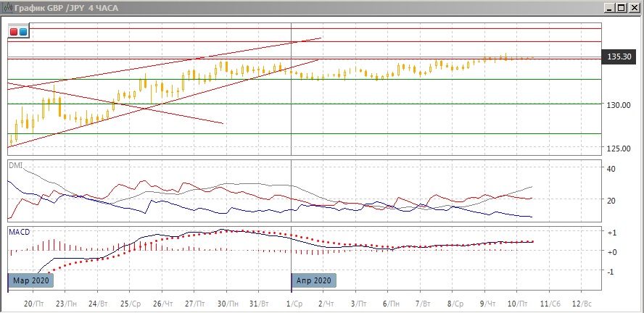
Task: Click the 9/Чт date label
Action: (x=487, y=304)
